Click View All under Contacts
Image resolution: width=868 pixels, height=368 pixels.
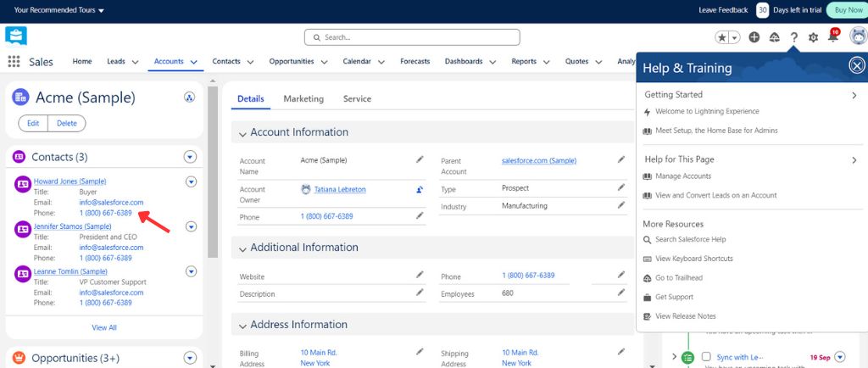[x=104, y=327]
